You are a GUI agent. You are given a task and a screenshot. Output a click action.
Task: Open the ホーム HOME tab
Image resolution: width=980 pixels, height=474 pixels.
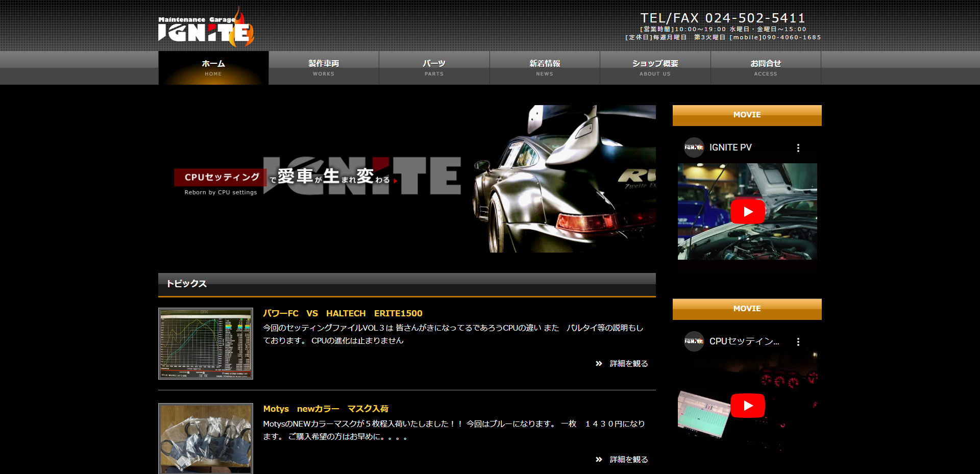click(213, 68)
